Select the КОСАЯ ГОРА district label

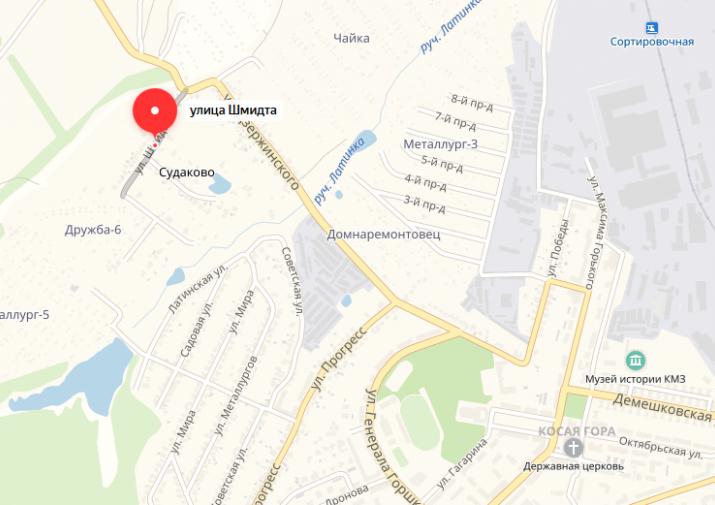pyautogui.click(x=577, y=431)
